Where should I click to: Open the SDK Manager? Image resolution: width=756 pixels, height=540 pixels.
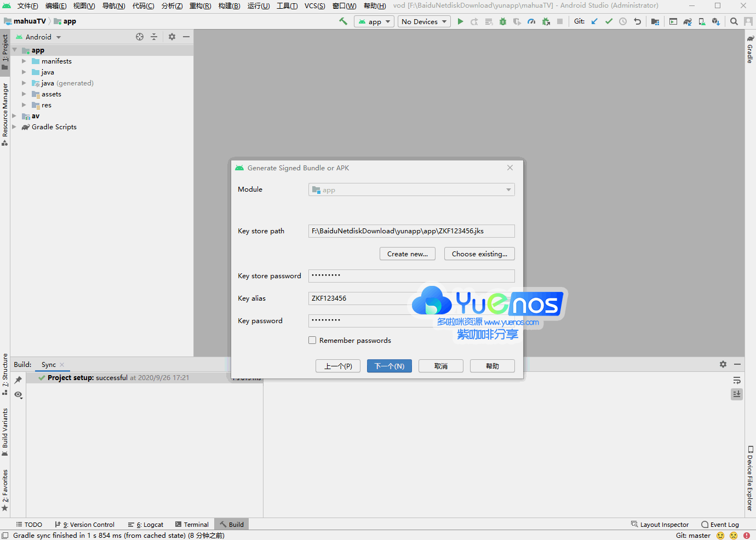[715, 21]
